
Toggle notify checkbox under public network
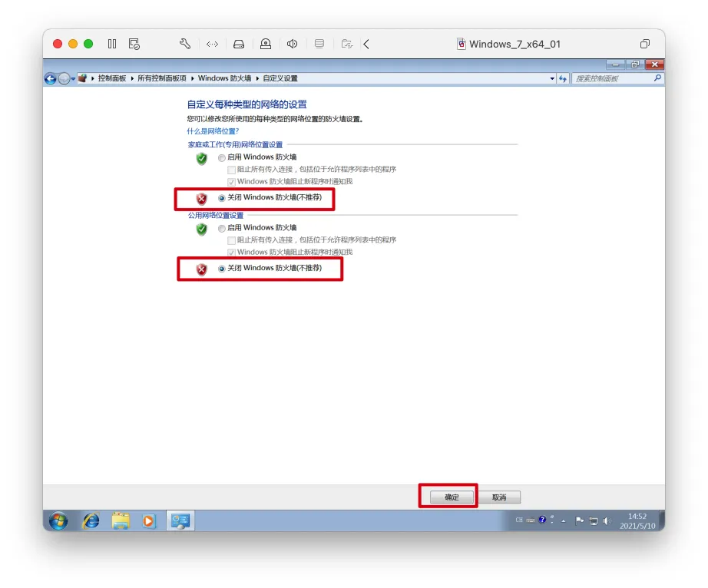pyautogui.click(x=232, y=253)
